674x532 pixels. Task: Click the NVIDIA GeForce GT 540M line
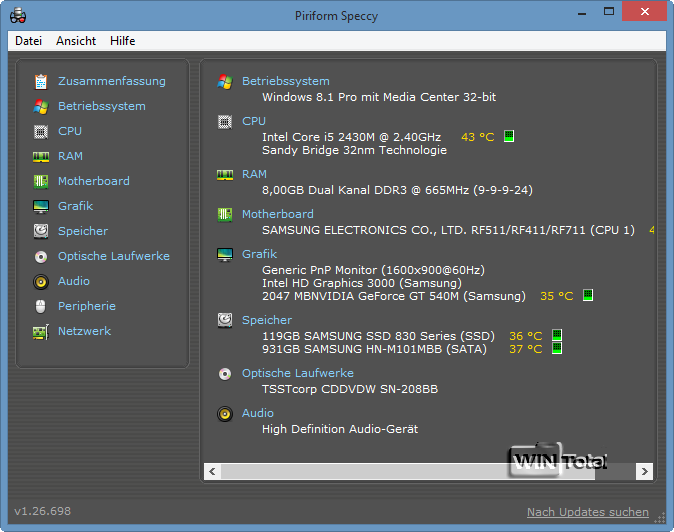[x=394, y=296]
